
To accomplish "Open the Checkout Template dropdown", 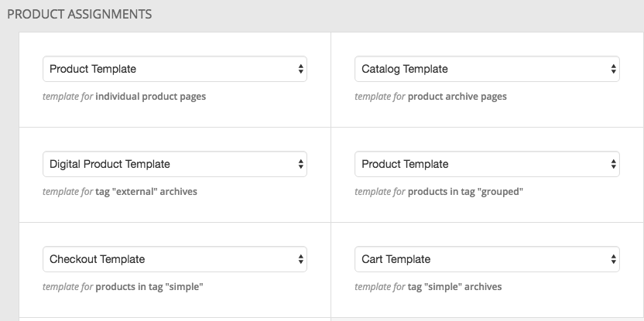I will 175,259.
